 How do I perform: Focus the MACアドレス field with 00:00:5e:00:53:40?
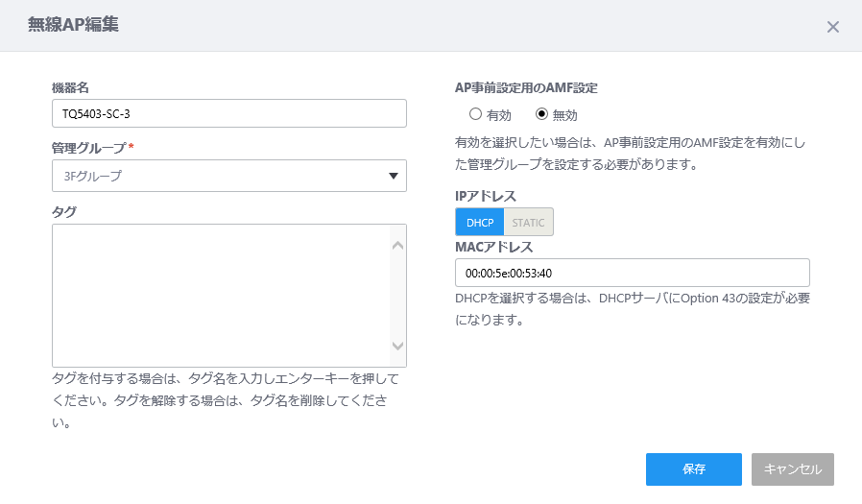pos(633,273)
